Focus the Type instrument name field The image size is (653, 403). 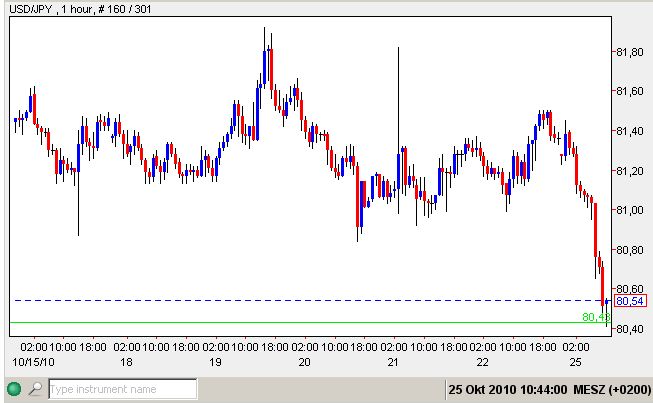click(123, 389)
